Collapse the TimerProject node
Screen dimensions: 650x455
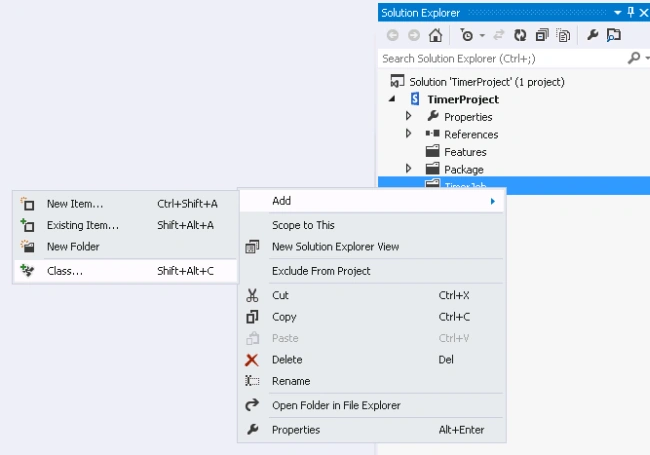392,99
